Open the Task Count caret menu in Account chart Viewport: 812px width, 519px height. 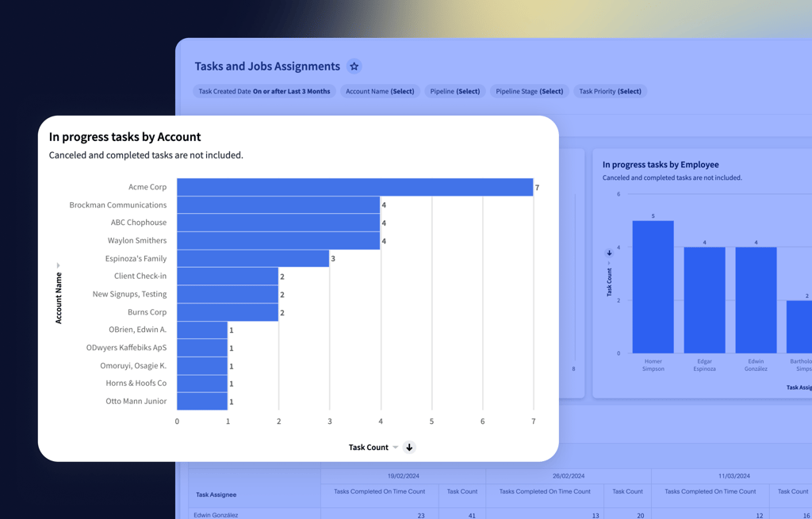(x=396, y=448)
